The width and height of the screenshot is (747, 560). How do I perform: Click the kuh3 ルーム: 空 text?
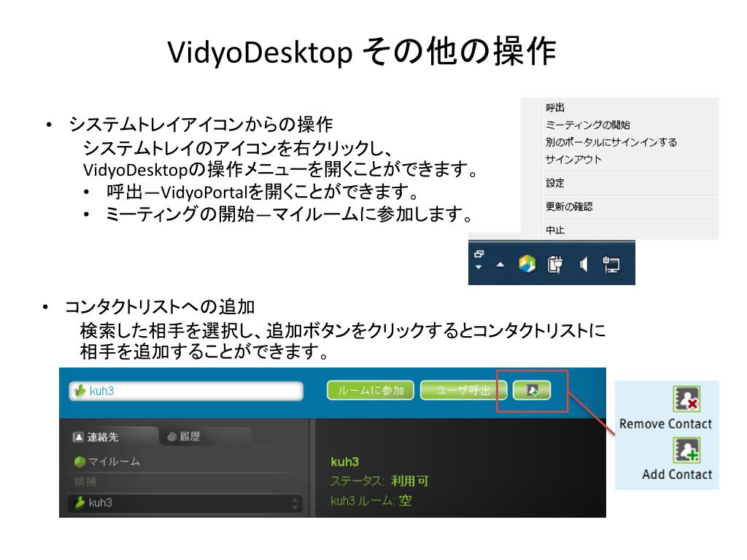[371, 501]
